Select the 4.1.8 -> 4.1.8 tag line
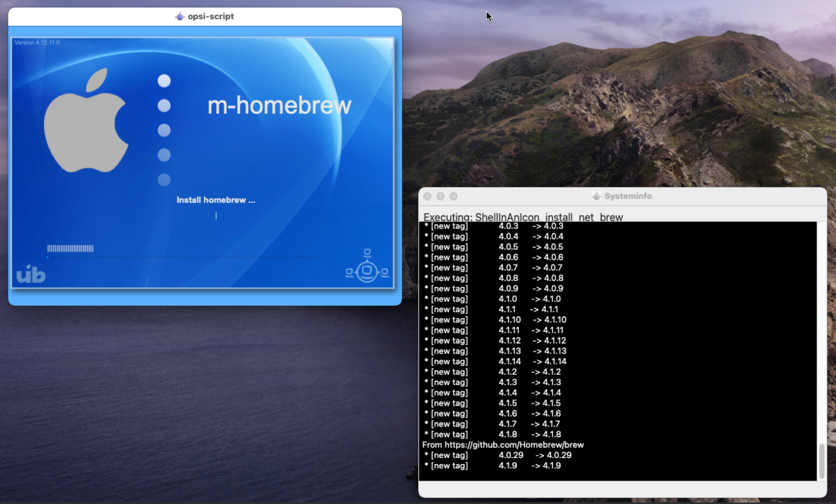836x504 pixels. pos(493,434)
